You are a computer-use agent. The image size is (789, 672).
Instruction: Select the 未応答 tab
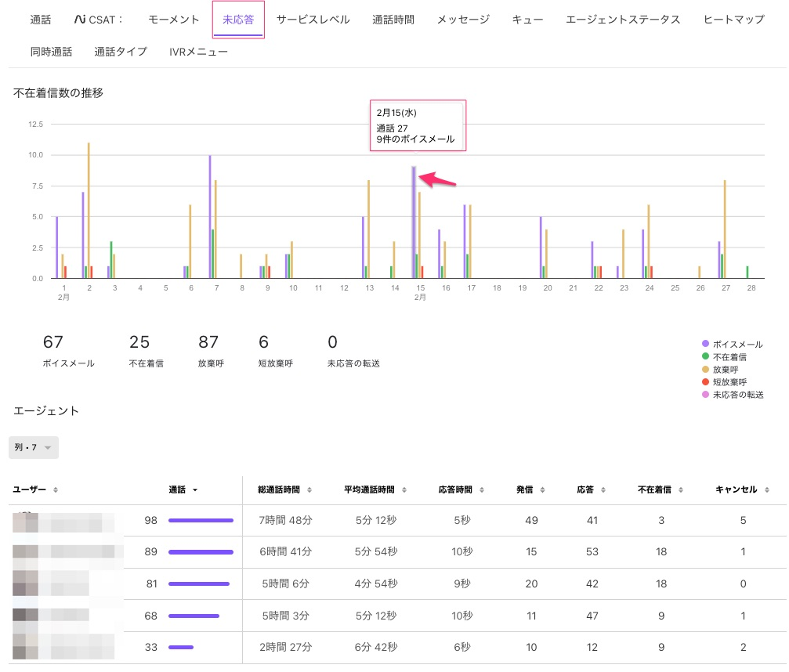(238, 20)
